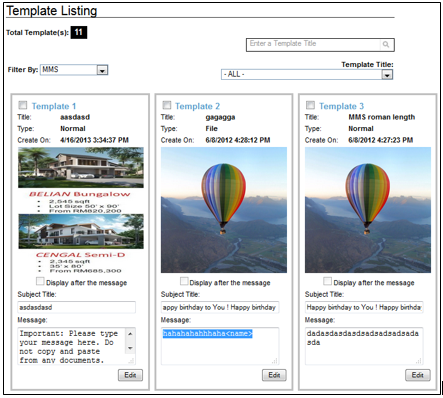Click the total templates count 11
This screenshot has height=398, width=443.
tap(79, 32)
